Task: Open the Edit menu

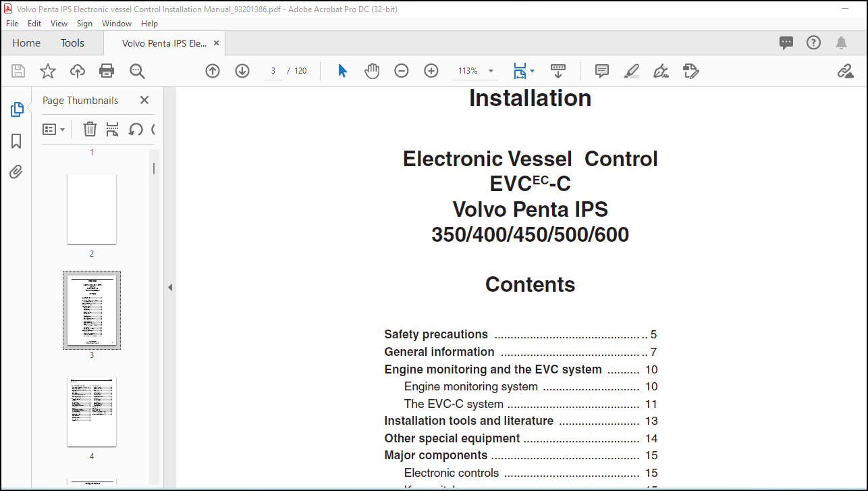Action: pyautogui.click(x=34, y=23)
